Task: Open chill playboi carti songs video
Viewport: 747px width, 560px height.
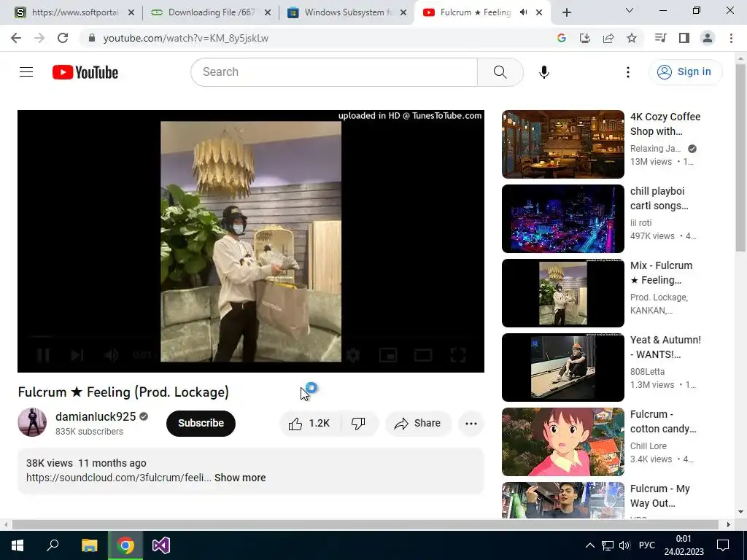Action: pos(562,219)
